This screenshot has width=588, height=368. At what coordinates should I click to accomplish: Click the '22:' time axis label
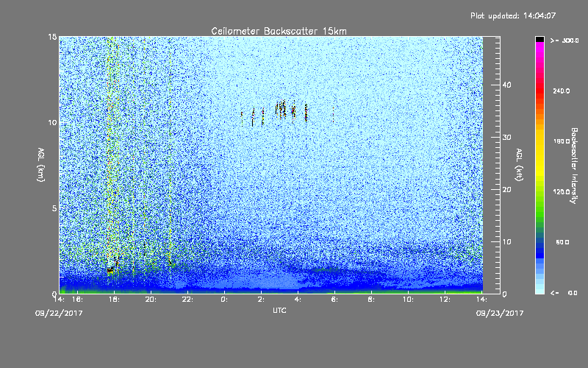point(188,300)
